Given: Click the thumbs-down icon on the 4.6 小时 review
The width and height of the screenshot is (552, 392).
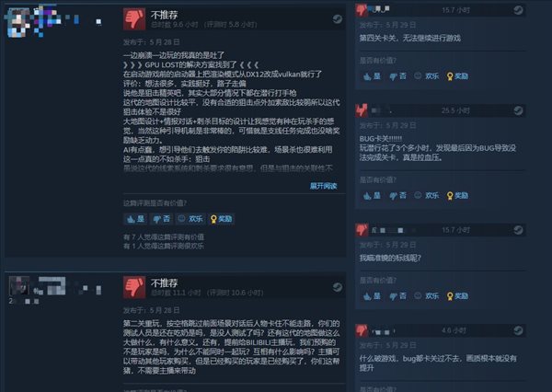Looking at the screenshot, I should coord(362,330).
